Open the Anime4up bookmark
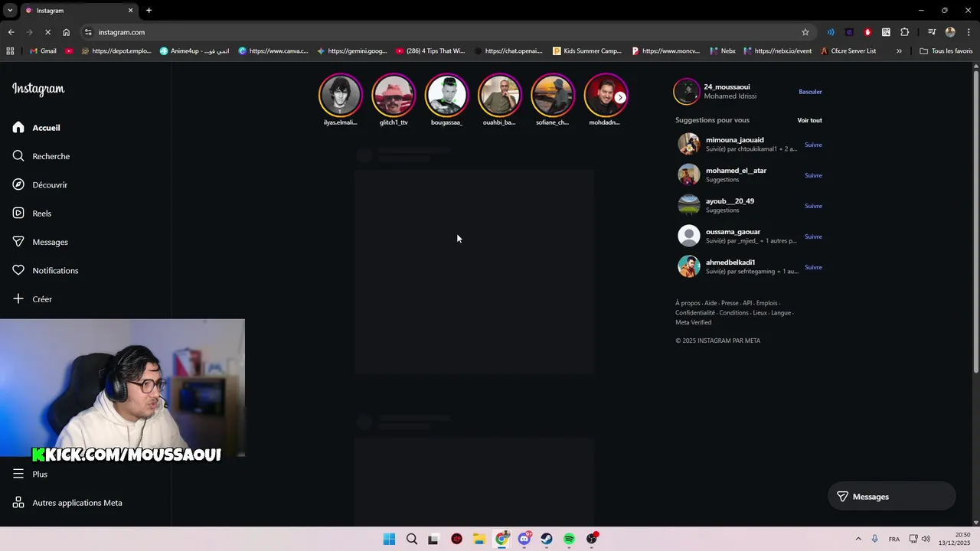This screenshot has height=551, width=980. coord(194,51)
